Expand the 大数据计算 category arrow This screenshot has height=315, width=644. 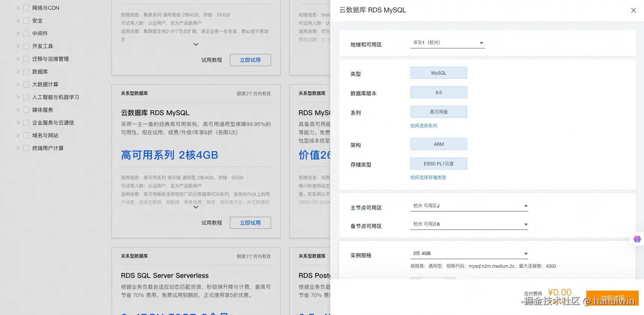click(x=18, y=84)
